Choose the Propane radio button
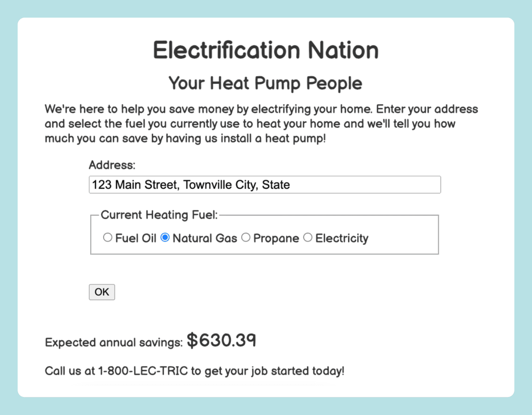532x415 pixels. click(x=246, y=238)
